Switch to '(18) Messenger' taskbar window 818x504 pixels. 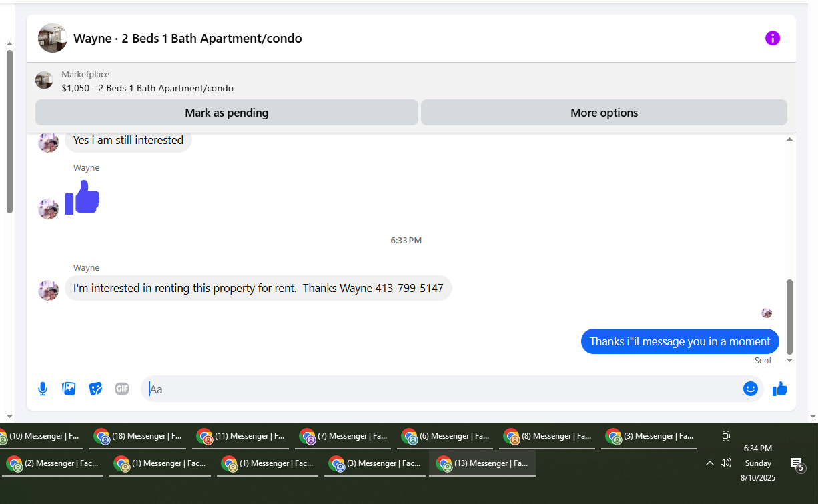(x=138, y=437)
